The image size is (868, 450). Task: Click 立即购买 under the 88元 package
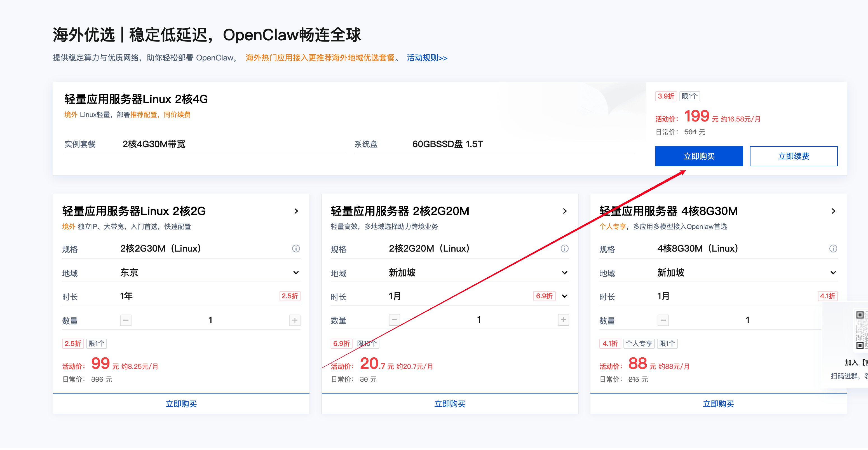tap(718, 404)
